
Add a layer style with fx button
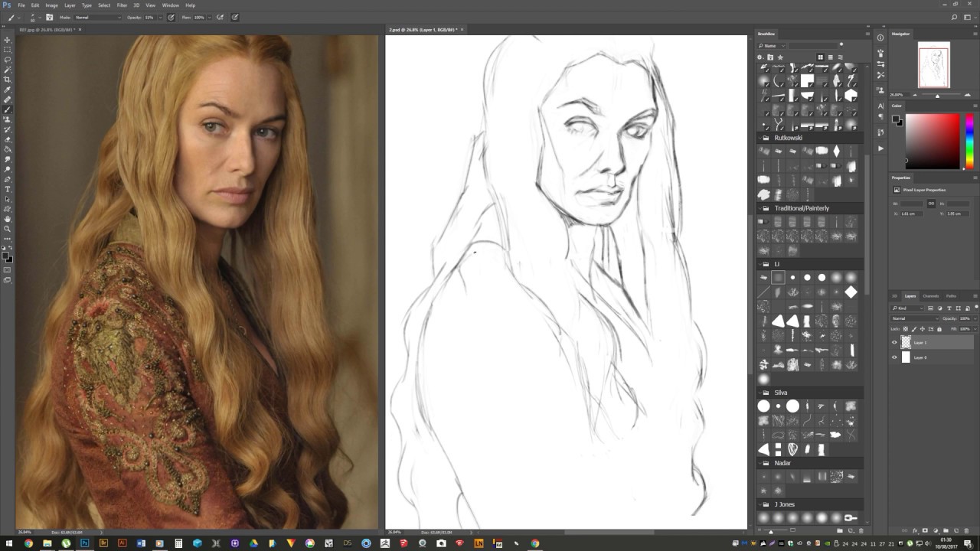click(916, 530)
